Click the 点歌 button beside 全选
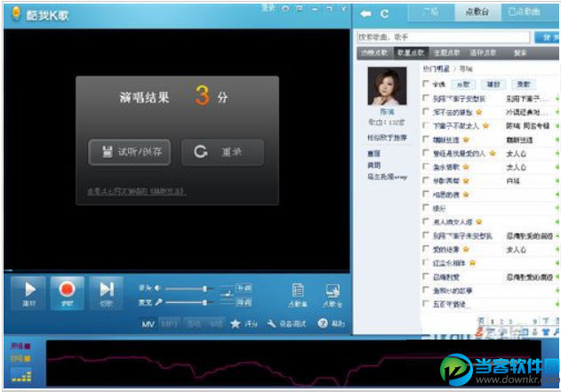The width and height of the screenshot is (561, 392). pos(463,84)
